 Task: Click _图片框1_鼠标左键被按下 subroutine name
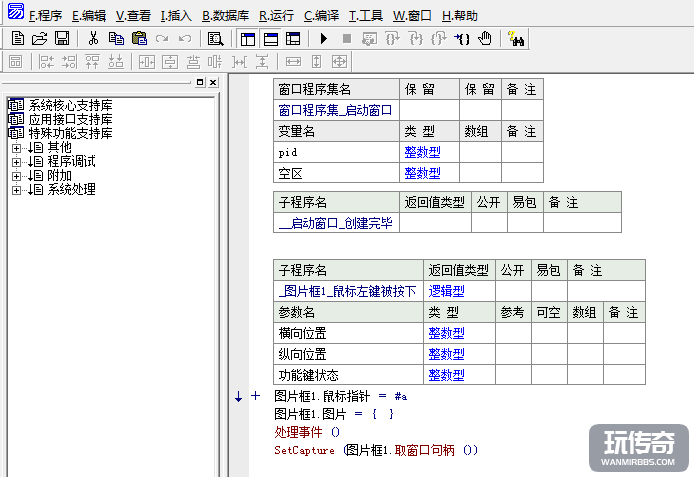[x=347, y=291]
